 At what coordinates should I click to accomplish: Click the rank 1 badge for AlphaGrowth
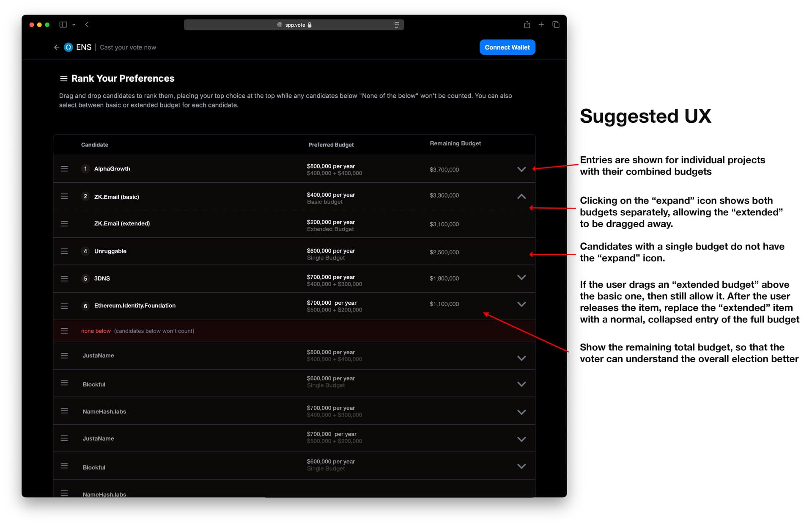click(85, 169)
